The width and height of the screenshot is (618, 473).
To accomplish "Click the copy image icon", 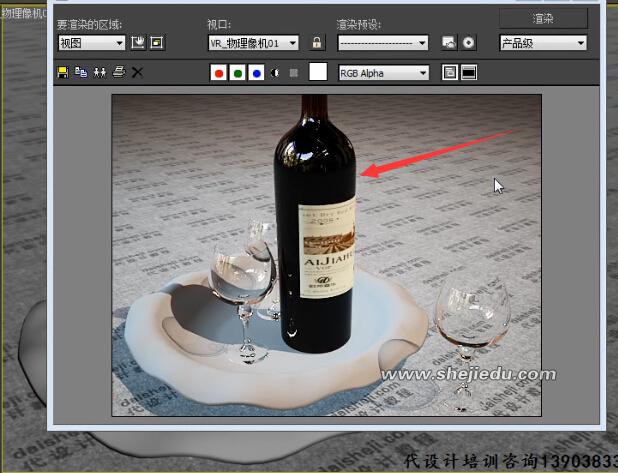I will [81, 72].
